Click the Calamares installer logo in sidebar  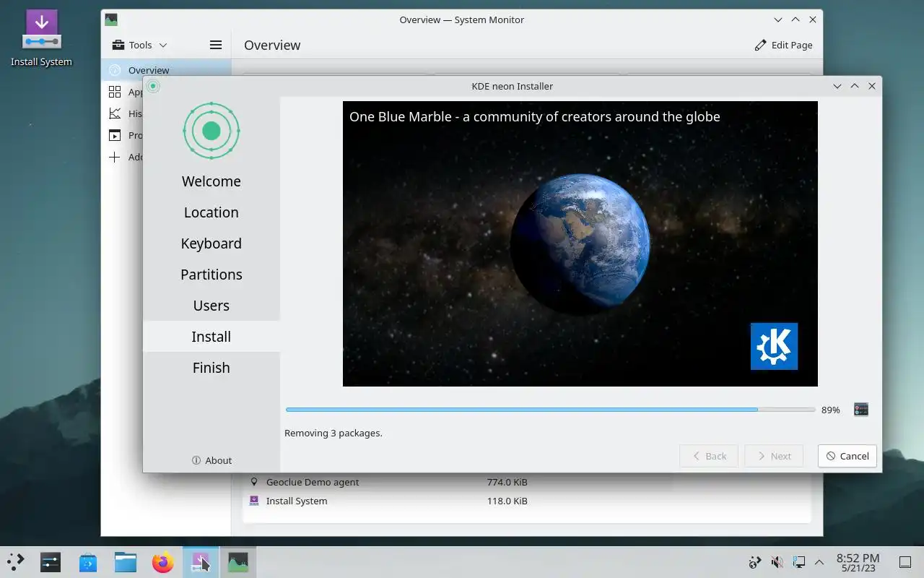(212, 131)
